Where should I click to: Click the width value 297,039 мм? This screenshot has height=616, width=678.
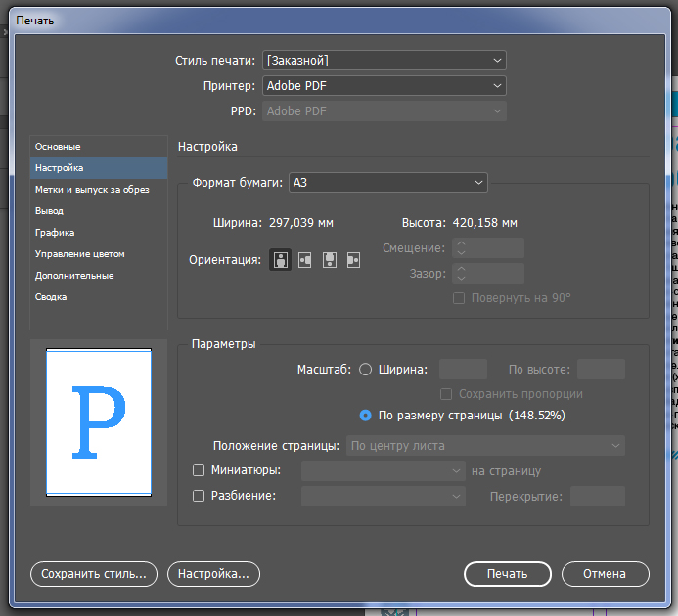pyautogui.click(x=301, y=223)
